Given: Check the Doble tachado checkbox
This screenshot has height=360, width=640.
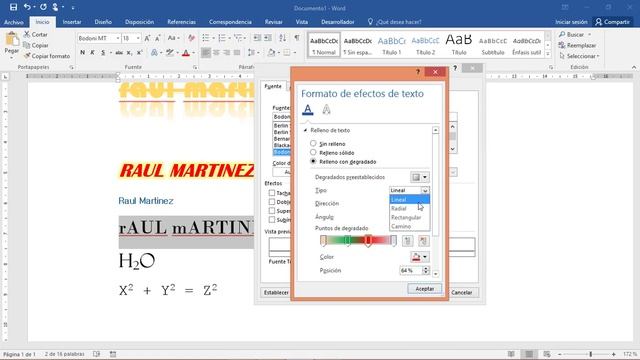Looking at the screenshot, I should pos(272,202).
